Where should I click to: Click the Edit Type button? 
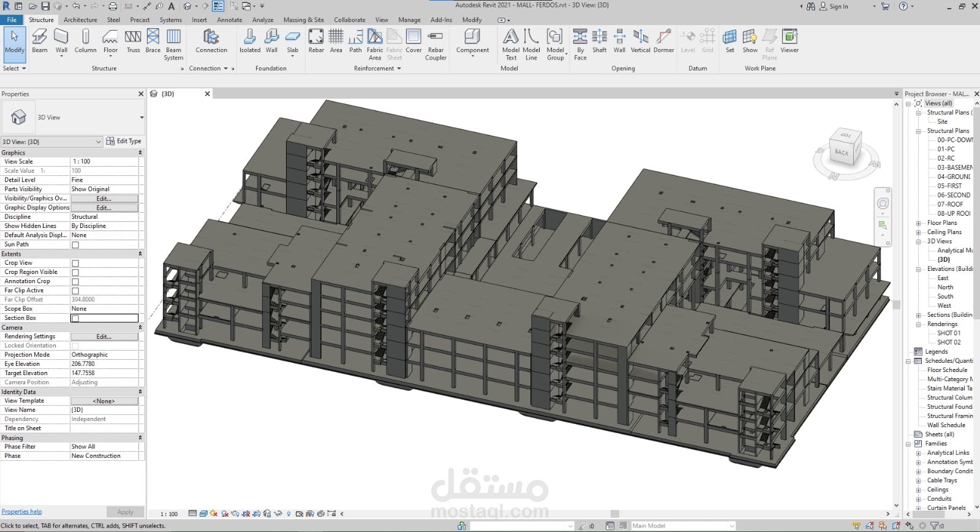124,142
